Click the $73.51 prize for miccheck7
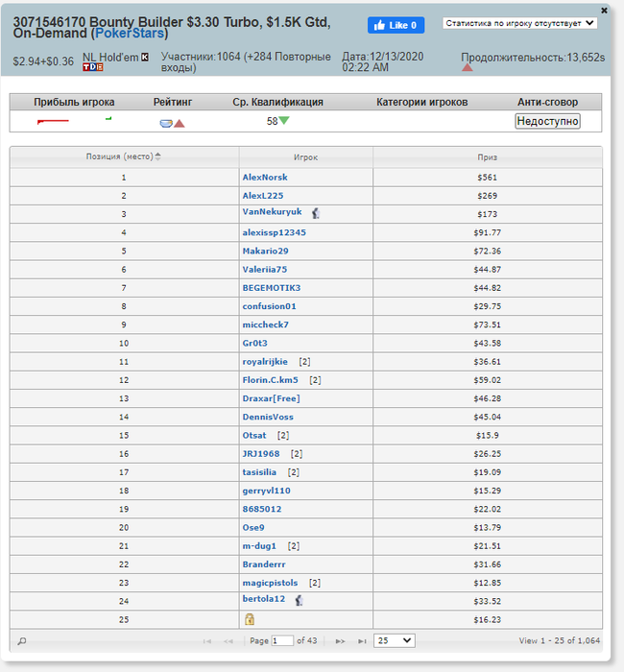Screen dimensions: 624x672 click(488, 324)
